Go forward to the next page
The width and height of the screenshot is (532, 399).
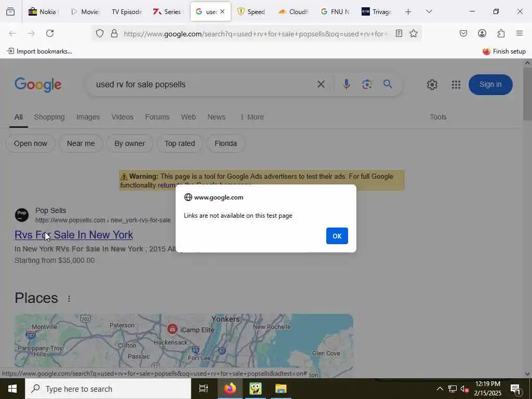click(x=31, y=33)
